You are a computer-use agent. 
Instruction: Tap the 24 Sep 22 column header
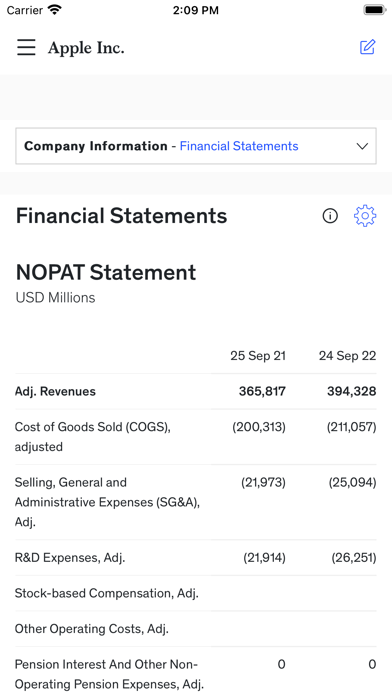(x=347, y=356)
